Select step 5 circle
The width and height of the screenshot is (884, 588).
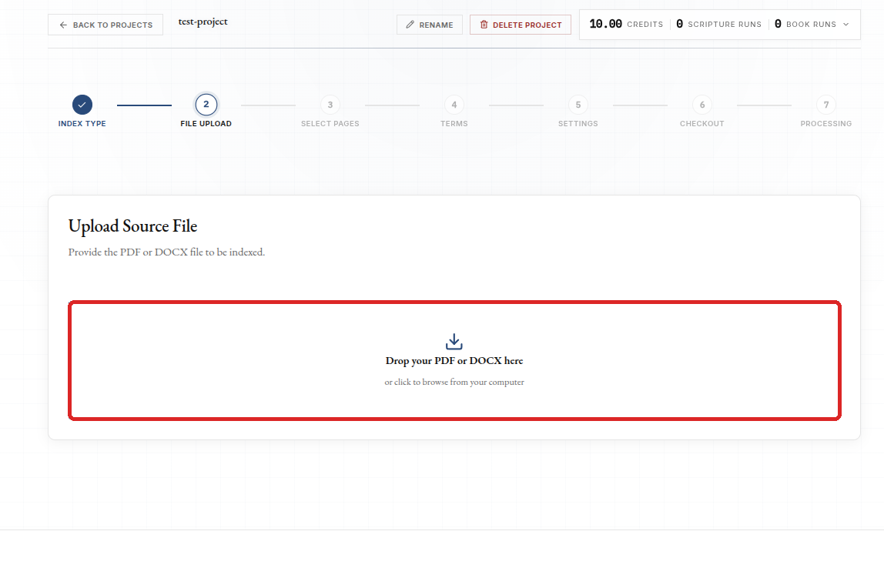click(x=578, y=105)
